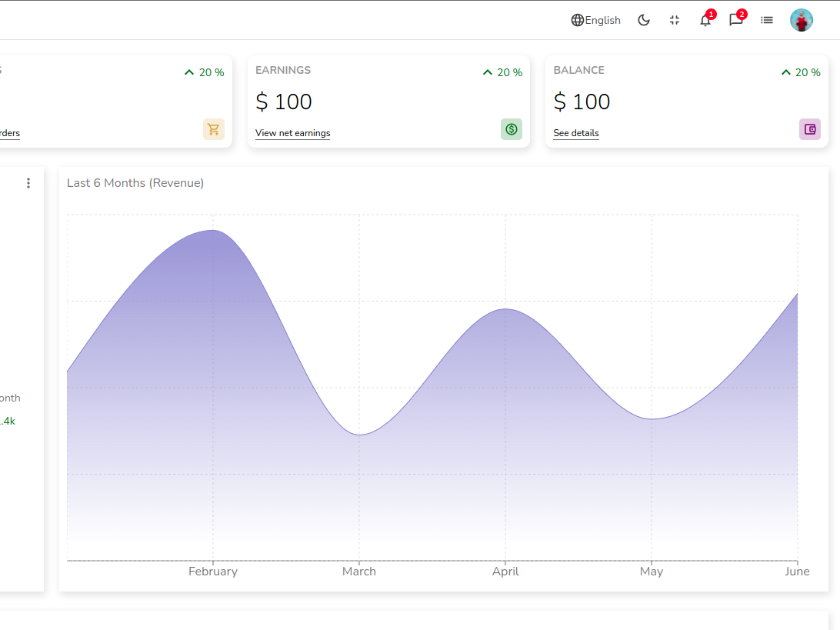This screenshot has height=630, width=840.
Task: Click the February label on chart axis
Action: coord(213,572)
